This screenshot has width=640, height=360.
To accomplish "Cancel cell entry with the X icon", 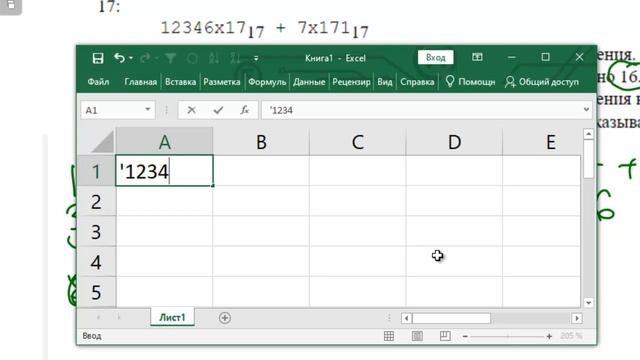I will tap(191, 110).
